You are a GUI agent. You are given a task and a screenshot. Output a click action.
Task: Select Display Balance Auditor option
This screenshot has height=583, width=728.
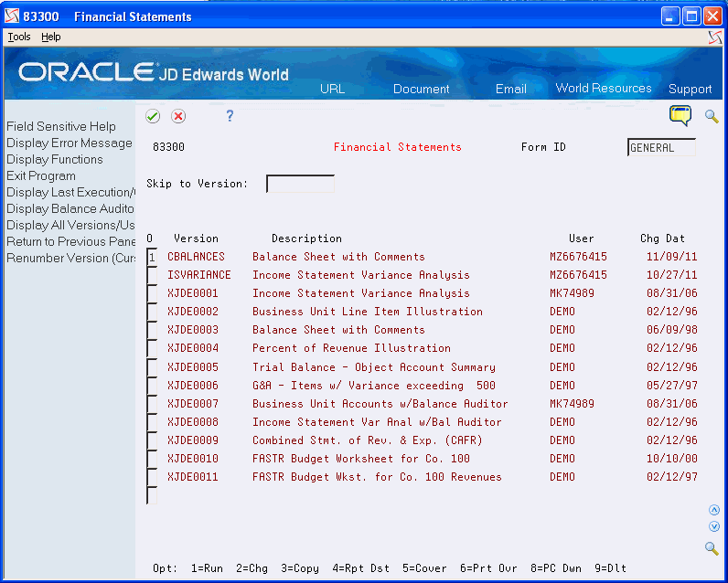coord(70,208)
